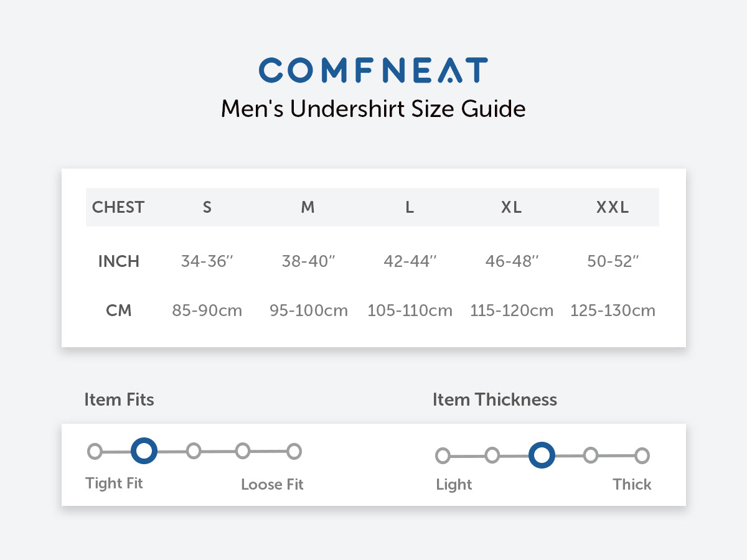Click the CHEST header label
This screenshot has height=560, width=747.
(118, 207)
